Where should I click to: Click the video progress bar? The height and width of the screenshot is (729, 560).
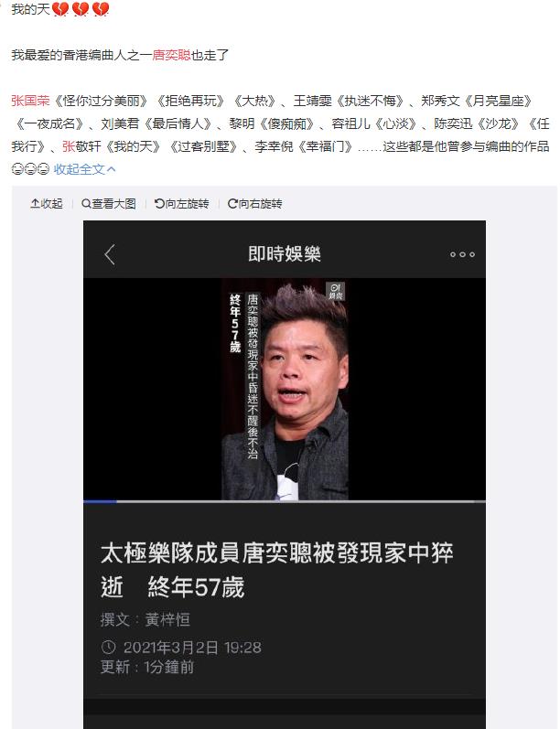click(x=285, y=501)
